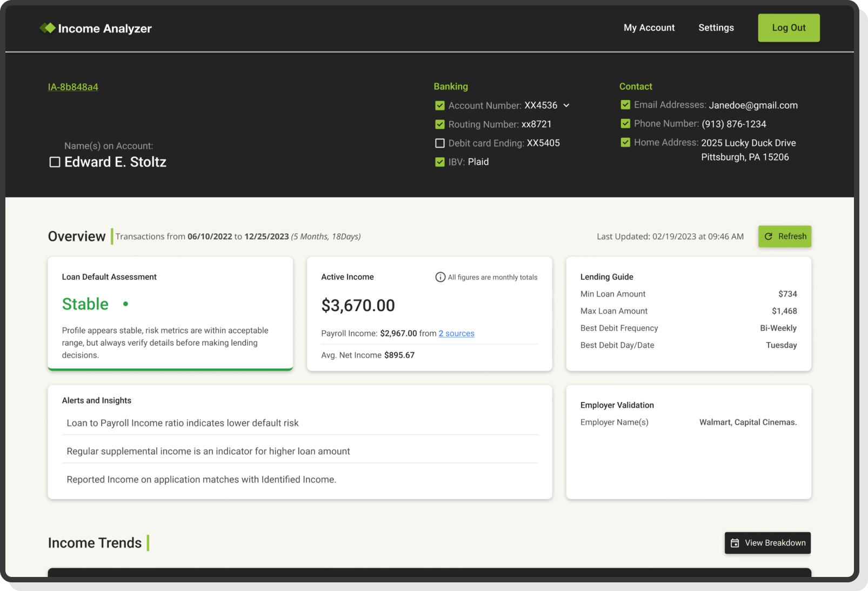
Task: Open the IA-8b848a4 record link
Action: click(73, 86)
